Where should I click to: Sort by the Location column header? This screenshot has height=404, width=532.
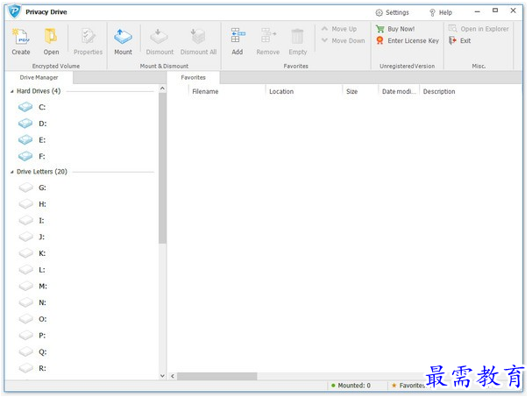281,91
